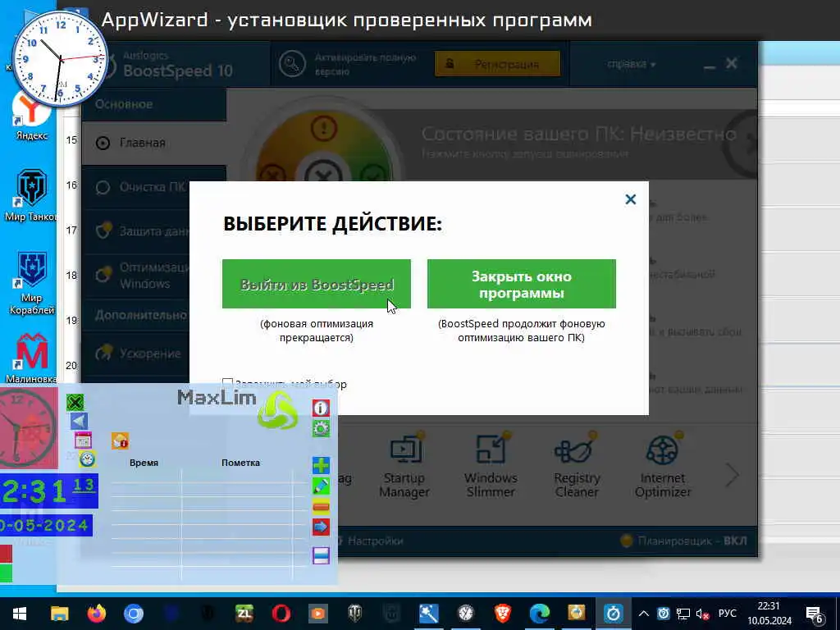The image size is (840, 630).
Task: Open the notification center icon
Action: (x=815, y=614)
